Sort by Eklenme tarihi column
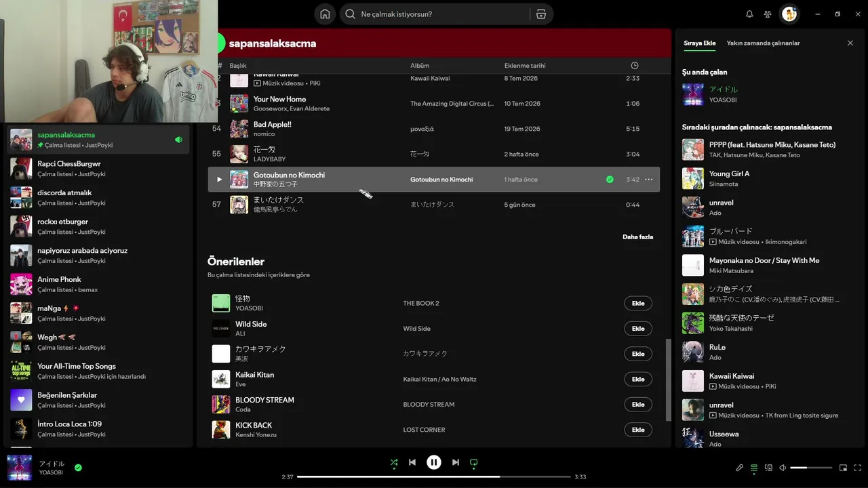 click(x=525, y=66)
